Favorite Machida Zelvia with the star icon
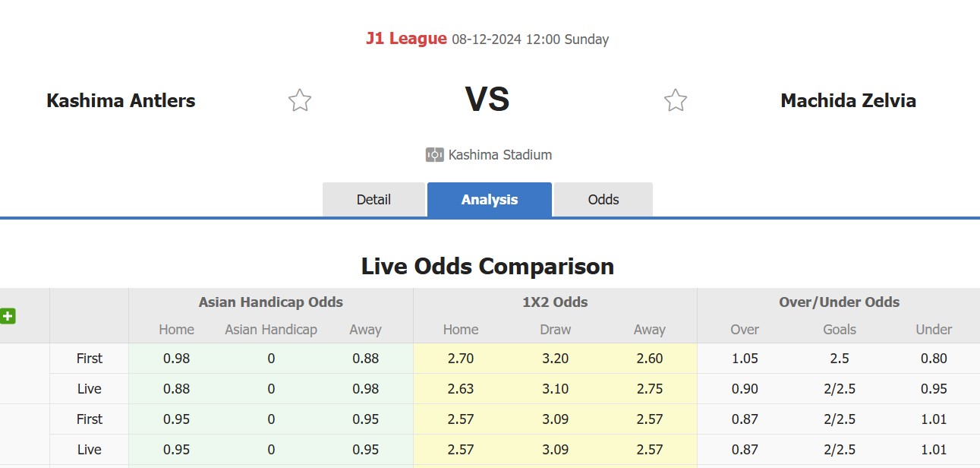This screenshot has height=468, width=980. tap(676, 100)
